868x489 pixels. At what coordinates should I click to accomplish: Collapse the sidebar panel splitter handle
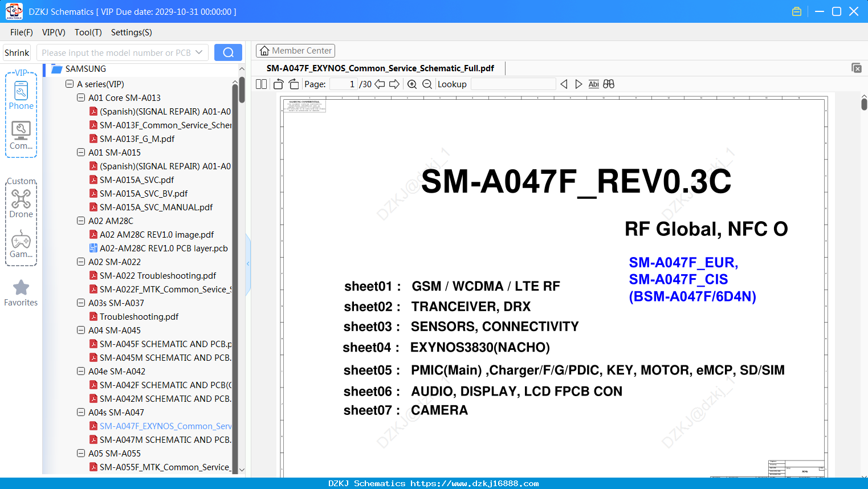tap(248, 264)
